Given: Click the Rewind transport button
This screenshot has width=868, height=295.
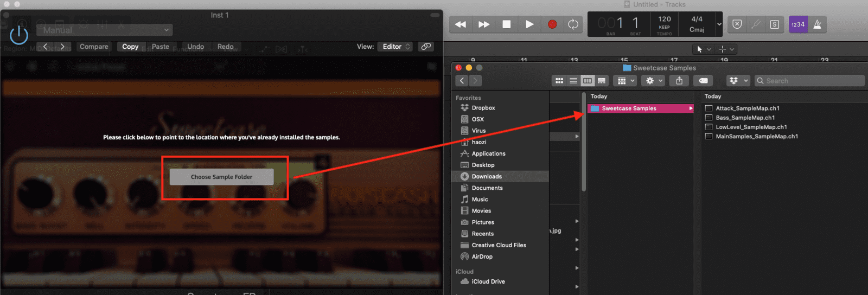Looking at the screenshot, I should point(461,24).
